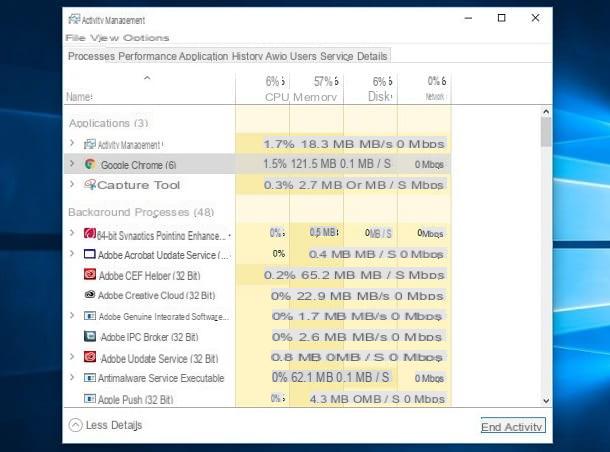Select Apple Push (32 Bit) row
610x452 pixels.
258,399
